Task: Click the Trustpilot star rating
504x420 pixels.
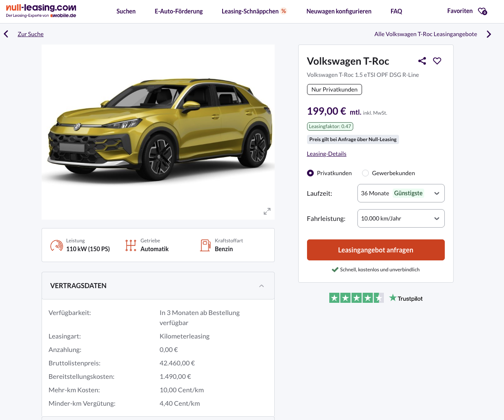Action: pyautogui.click(x=356, y=298)
